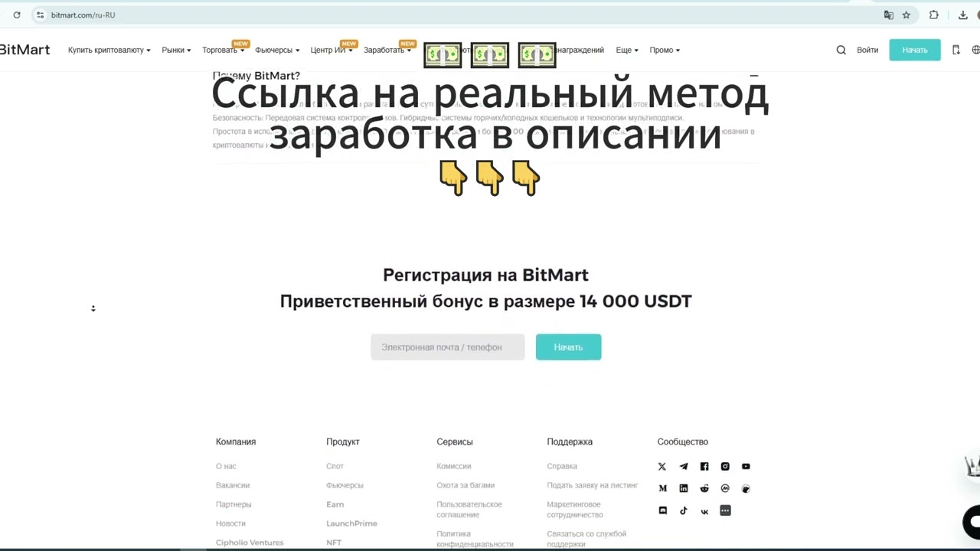Open the Новости footer link
This screenshot has width=980, height=551.
coord(230,523)
